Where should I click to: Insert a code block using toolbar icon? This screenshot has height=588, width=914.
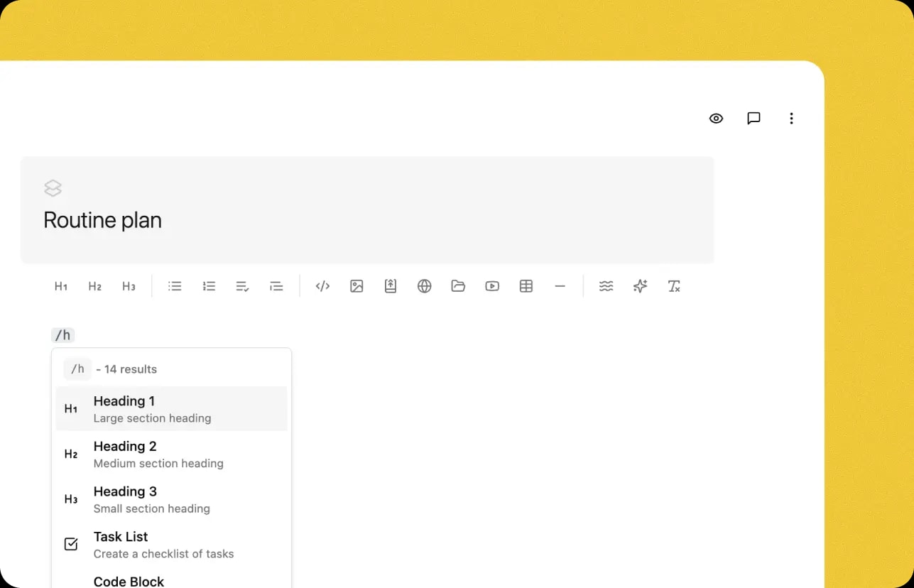click(x=322, y=286)
